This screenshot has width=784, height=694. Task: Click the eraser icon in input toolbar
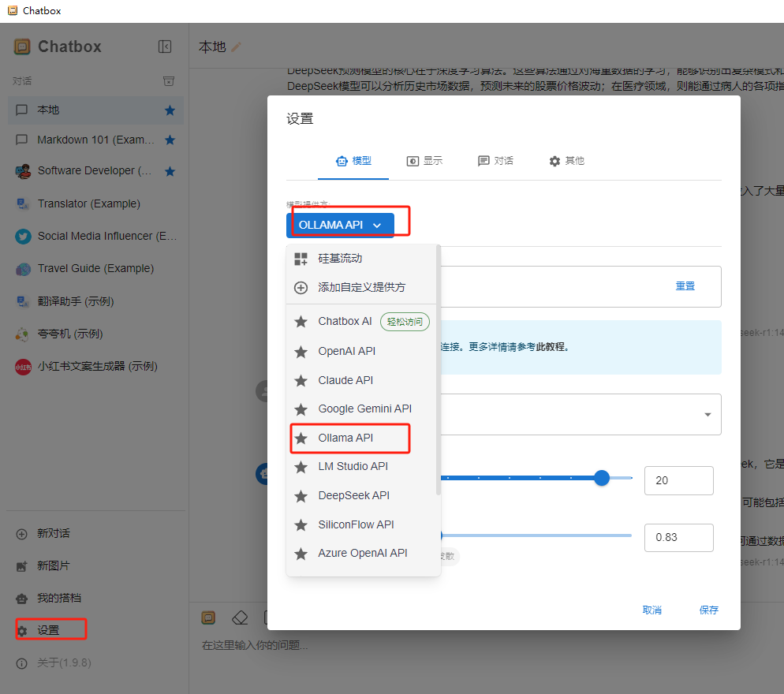[240, 618]
